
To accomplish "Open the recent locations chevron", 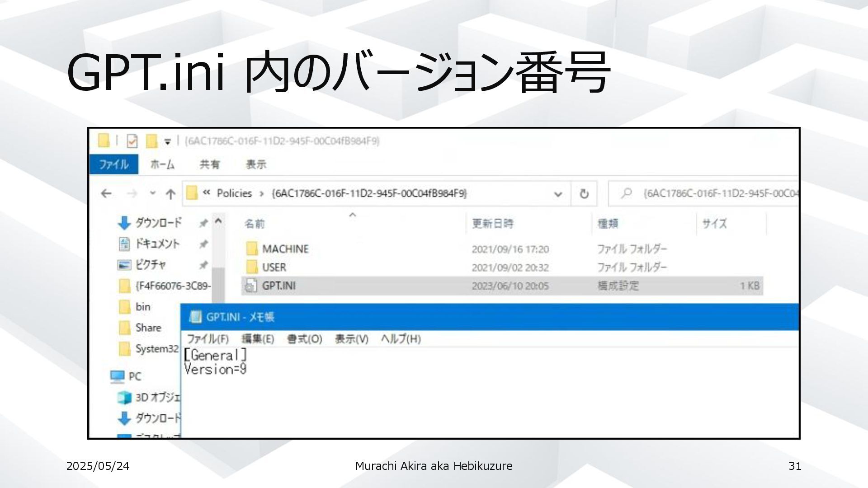I will (153, 193).
